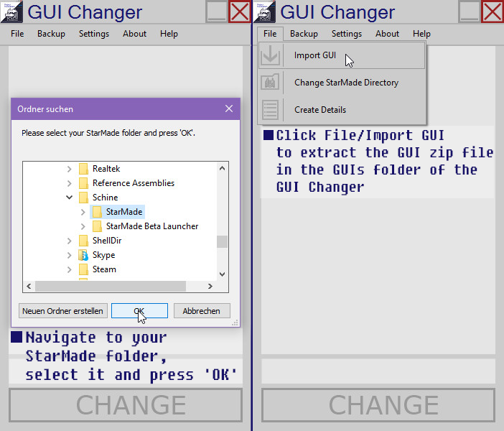Viewport: 504px width, 431px height.
Task: Select the ShellDir folder row
Action: (101, 241)
